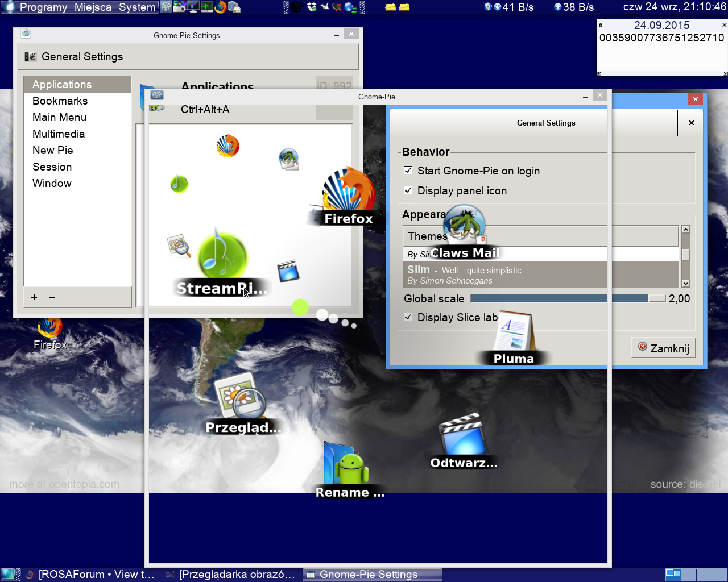
Task: Click Gnome-Pie Settings taskbar button
Action: pyautogui.click(x=372, y=575)
